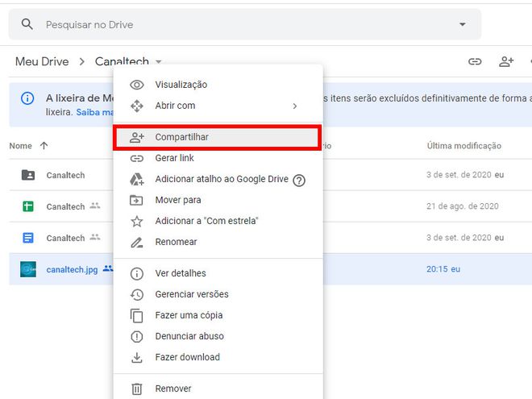Click the canaltech.jpg thumbnail
This screenshot has height=399, width=532.
coord(28,269)
